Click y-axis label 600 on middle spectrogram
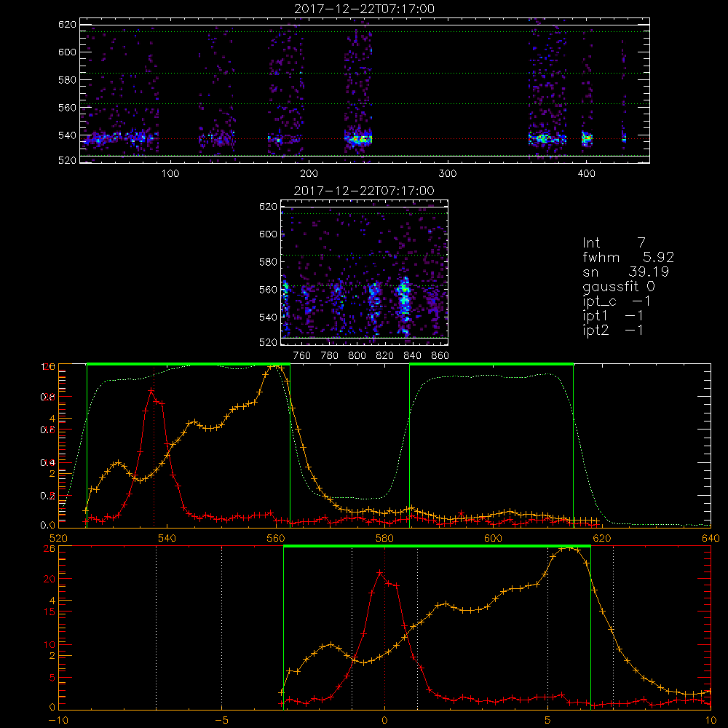728x728 pixels. tap(268, 234)
